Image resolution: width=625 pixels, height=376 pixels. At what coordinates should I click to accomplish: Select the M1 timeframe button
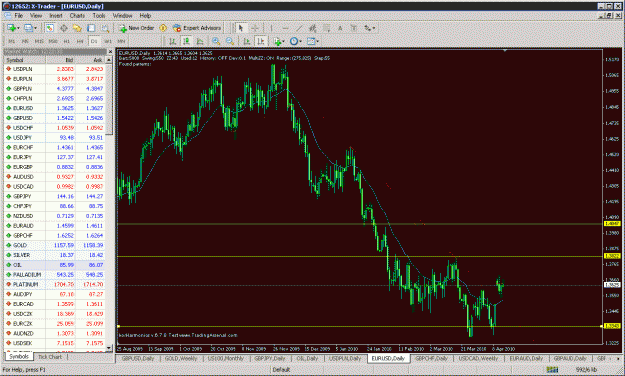[x=12, y=41]
